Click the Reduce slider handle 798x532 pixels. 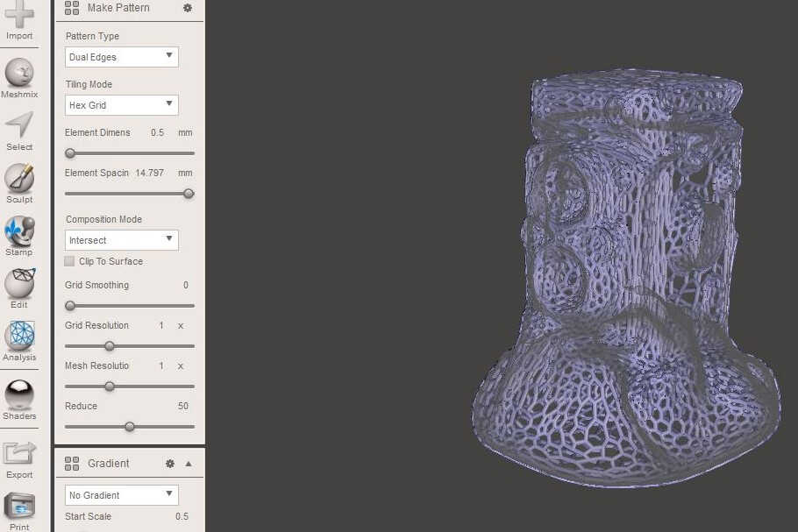coord(130,426)
